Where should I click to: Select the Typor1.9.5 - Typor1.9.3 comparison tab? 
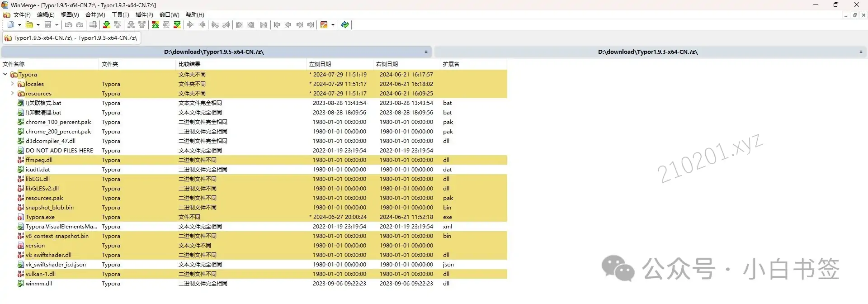pos(71,38)
